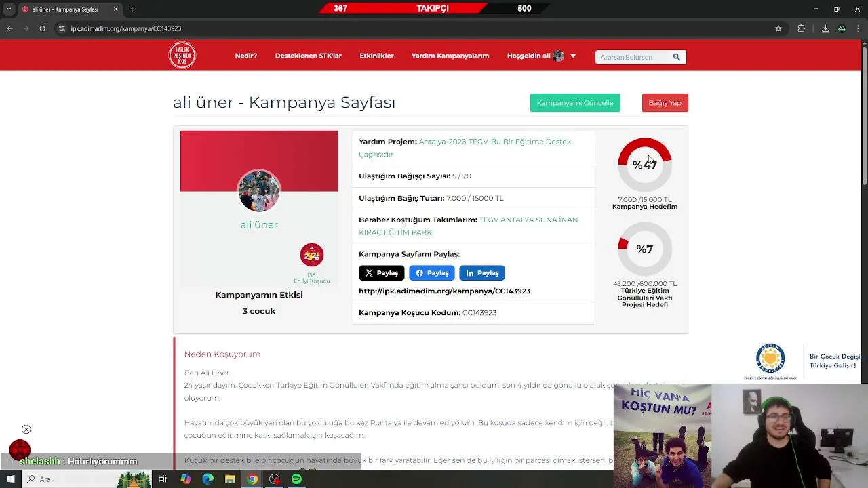The image size is (868, 488).
Task: Open the browser downloads icon
Action: (x=825, y=28)
